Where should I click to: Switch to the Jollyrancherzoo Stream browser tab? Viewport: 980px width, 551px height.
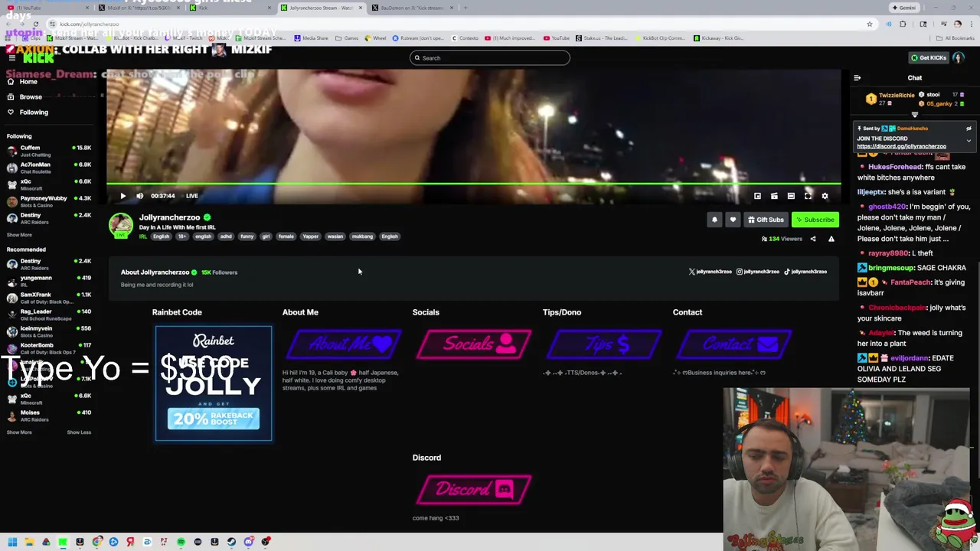click(x=322, y=8)
